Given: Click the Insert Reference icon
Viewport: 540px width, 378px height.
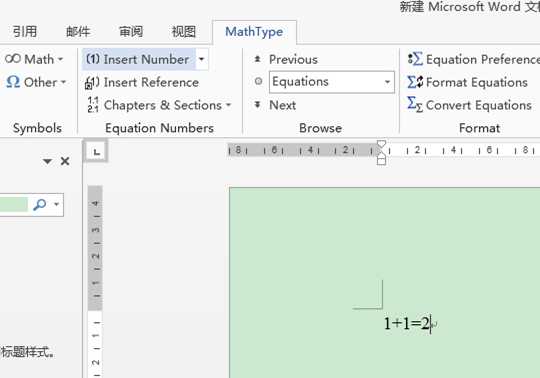Looking at the screenshot, I should click(92, 83).
